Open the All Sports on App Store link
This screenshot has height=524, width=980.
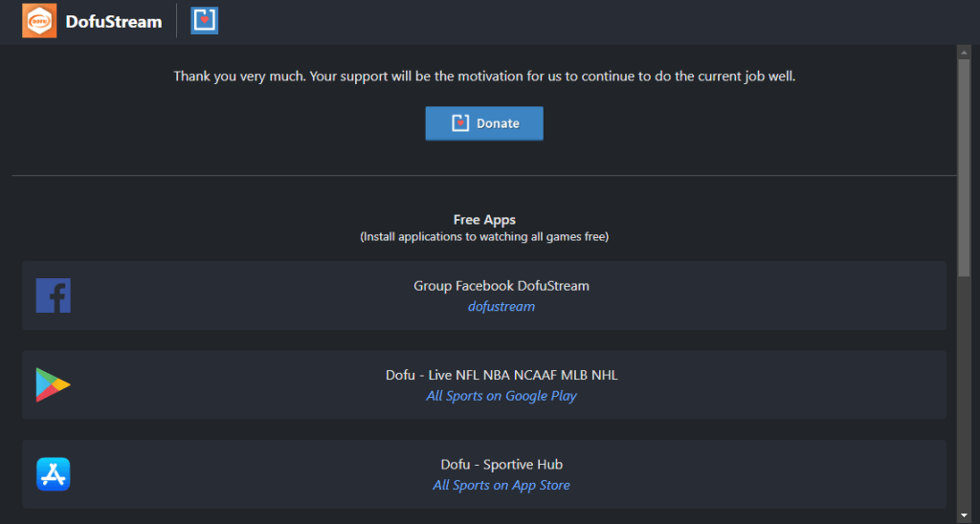[x=501, y=486]
